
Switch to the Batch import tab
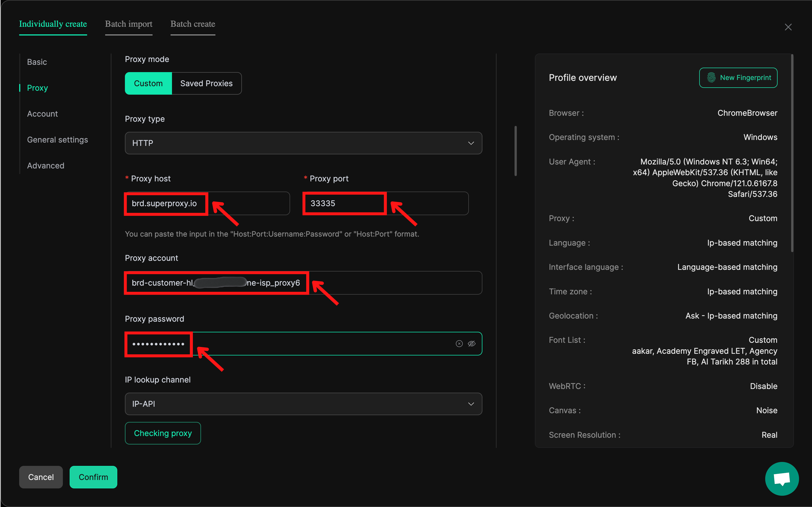[129, 24]
